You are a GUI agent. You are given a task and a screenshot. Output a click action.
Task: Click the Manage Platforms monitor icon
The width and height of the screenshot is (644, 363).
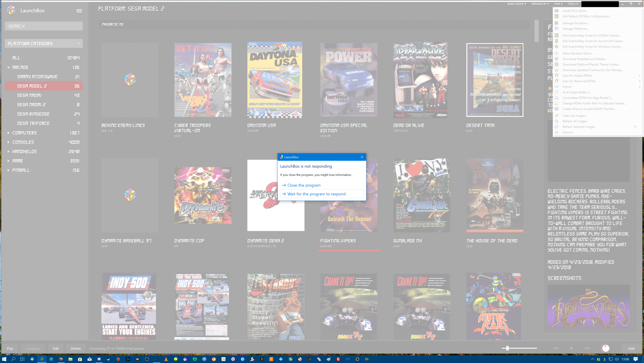557,29
